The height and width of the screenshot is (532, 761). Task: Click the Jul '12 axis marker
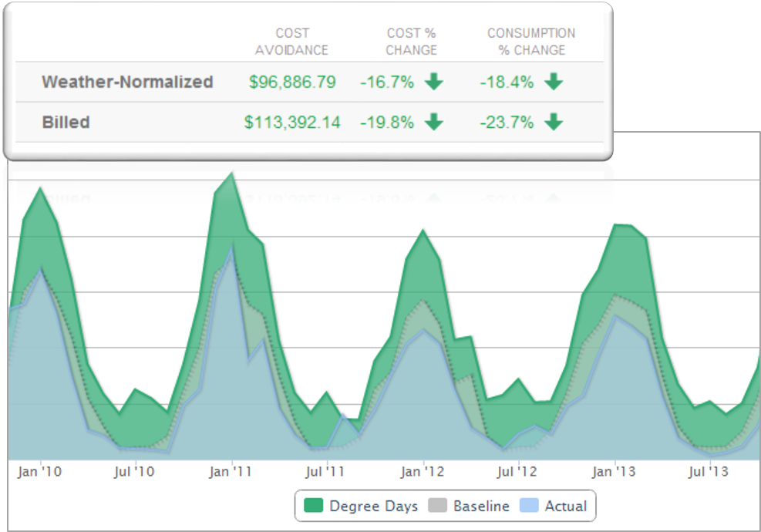tap(517, 471)
